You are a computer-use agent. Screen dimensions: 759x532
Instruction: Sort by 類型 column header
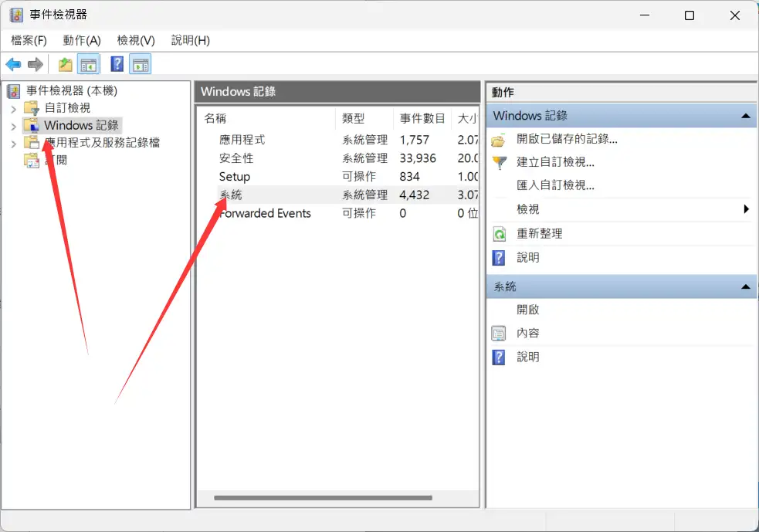[364, 119]
